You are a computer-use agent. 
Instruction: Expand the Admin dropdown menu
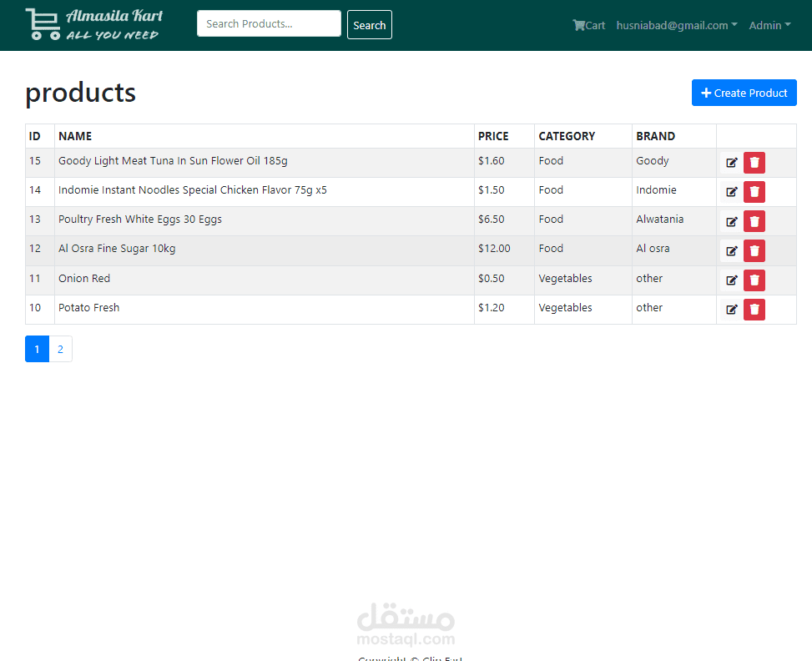[769, 25]
